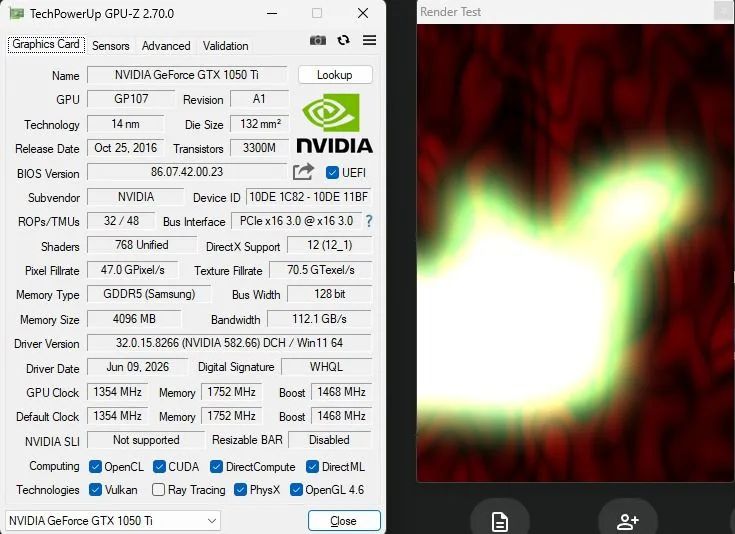This screenshot has height=534, width=735.
Task: Click the Revision value A1
Action: point(259,99)
